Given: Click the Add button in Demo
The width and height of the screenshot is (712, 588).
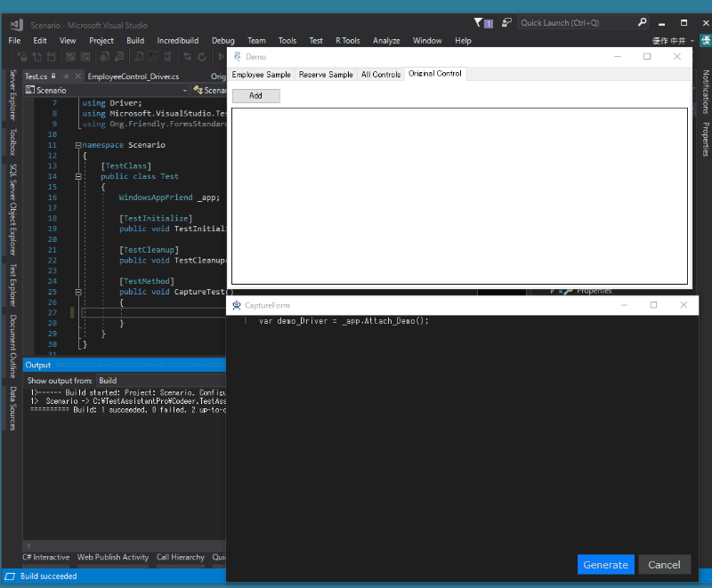Looking at the screenshot, I should 255,96.
